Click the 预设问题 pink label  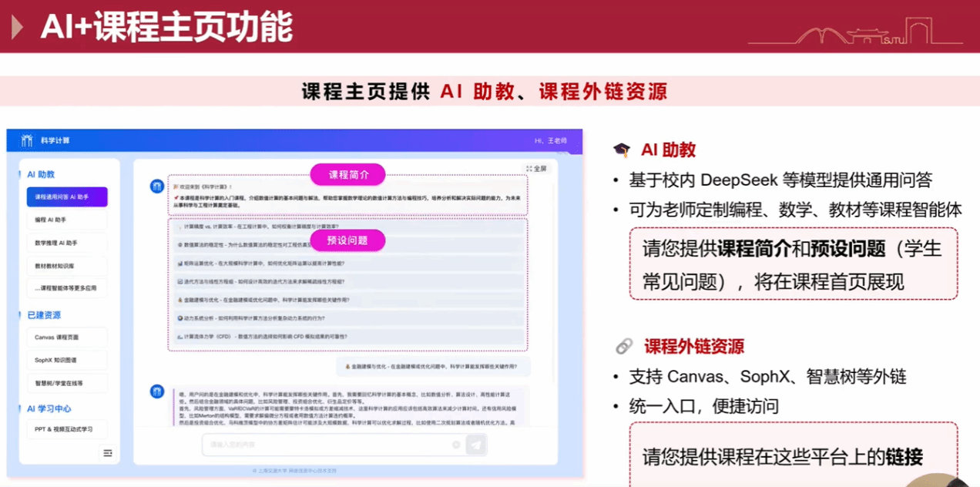[347, 240]
